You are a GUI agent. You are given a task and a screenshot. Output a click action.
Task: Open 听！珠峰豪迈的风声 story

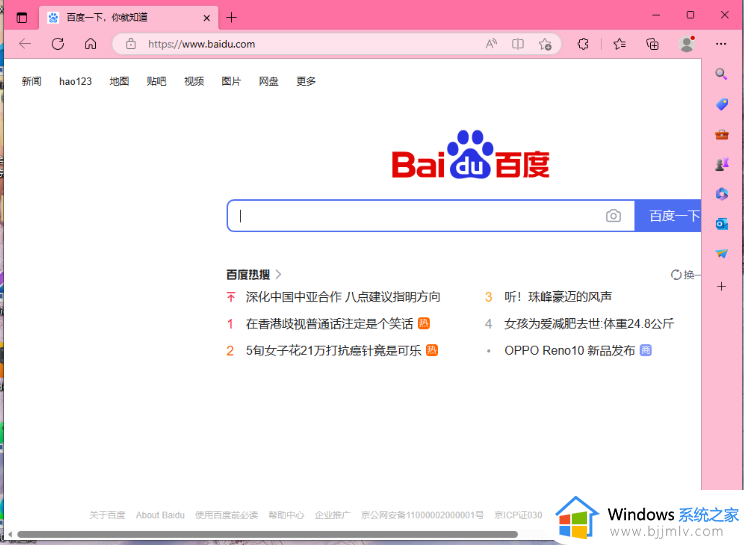click(558, 297)
